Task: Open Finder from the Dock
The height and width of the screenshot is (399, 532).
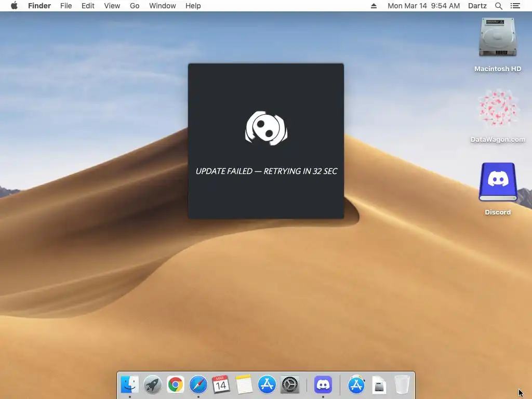Action: pyautogui.click(x=129, y=384)
